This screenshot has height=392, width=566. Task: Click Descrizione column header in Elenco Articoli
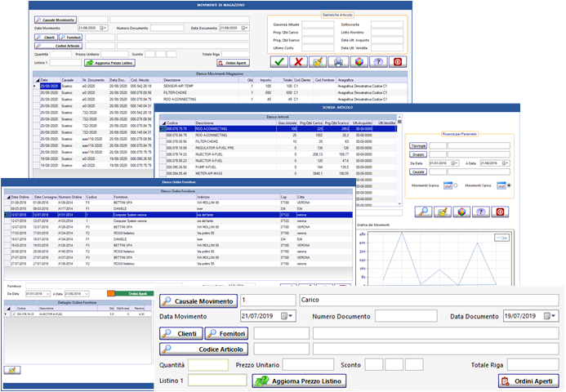point(235,123)
